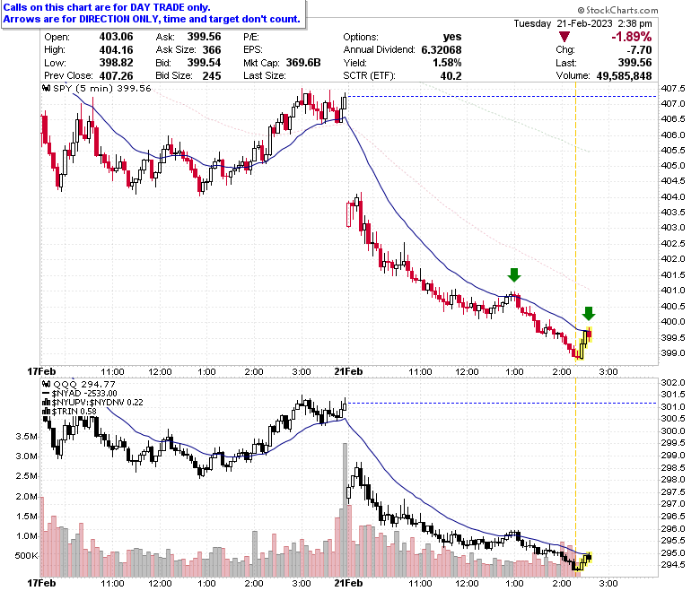Click the 302.0 price level on QQQ axis
This screenshot has width=700, height=591.
point(673,383)
